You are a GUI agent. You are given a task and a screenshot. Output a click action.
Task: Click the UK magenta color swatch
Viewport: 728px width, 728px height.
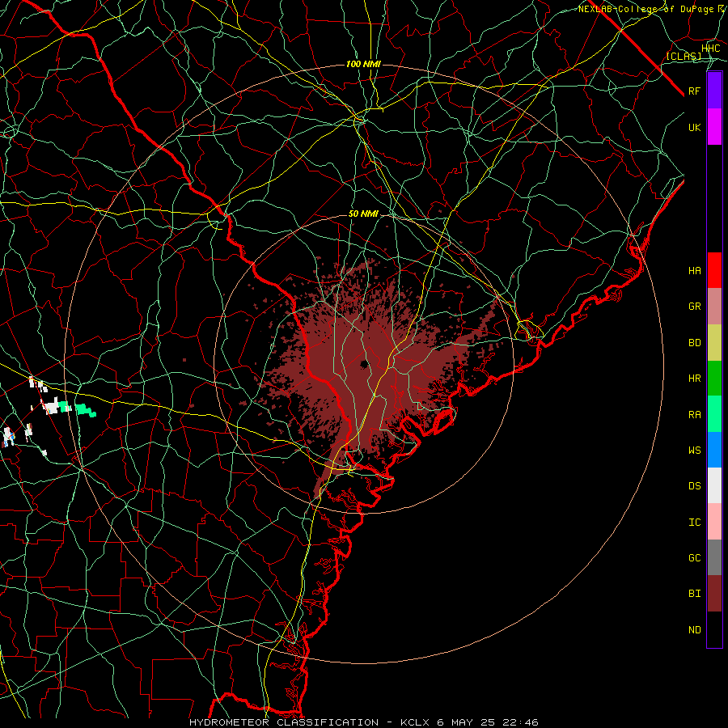(714, 127)
